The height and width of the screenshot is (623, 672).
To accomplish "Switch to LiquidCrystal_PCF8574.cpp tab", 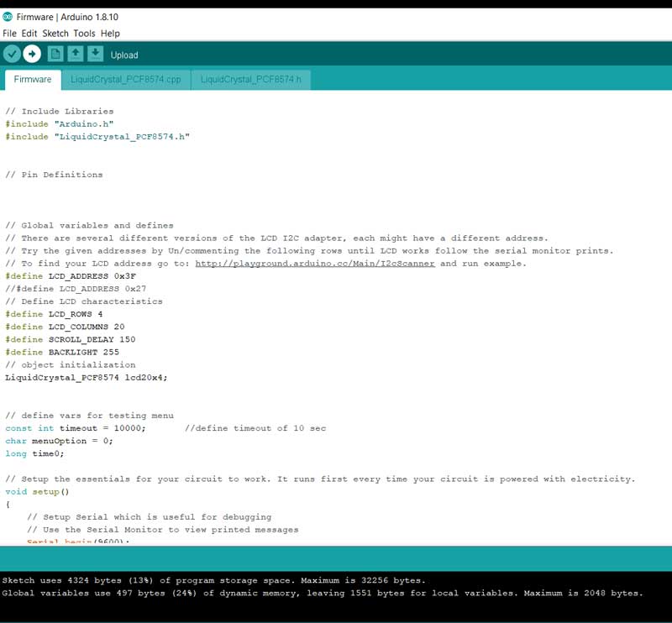I will point(125,80).
